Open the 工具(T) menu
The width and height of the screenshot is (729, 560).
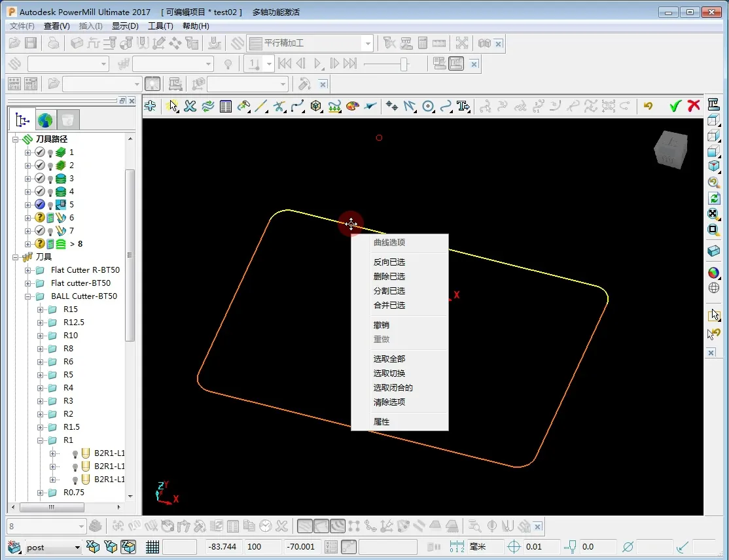pyautogui.click(x=160, y=26)
